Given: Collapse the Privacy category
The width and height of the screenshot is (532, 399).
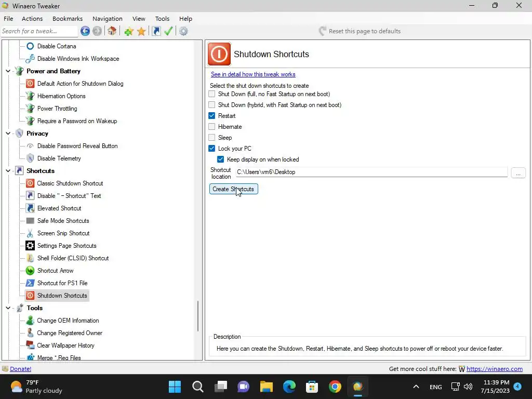Looking at the screenshot, I should 8,134.
